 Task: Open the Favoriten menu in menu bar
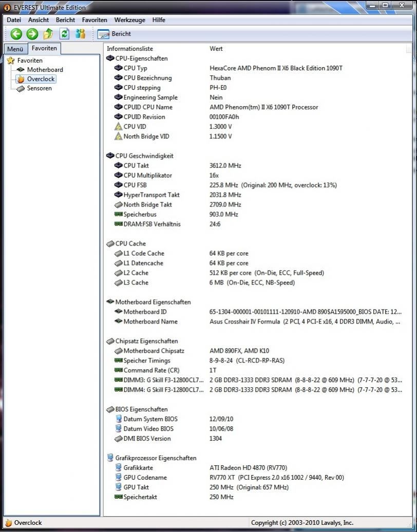tap(94, 20)
